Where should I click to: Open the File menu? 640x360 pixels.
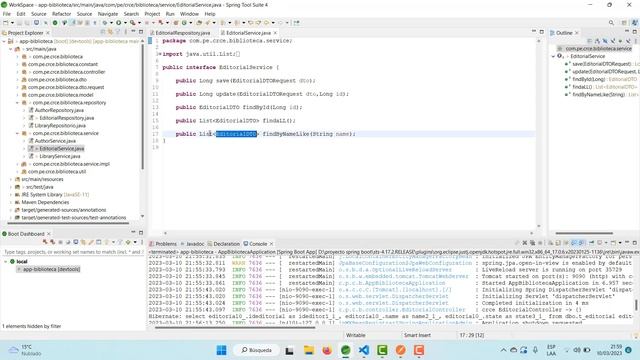(x=7, y=14)
